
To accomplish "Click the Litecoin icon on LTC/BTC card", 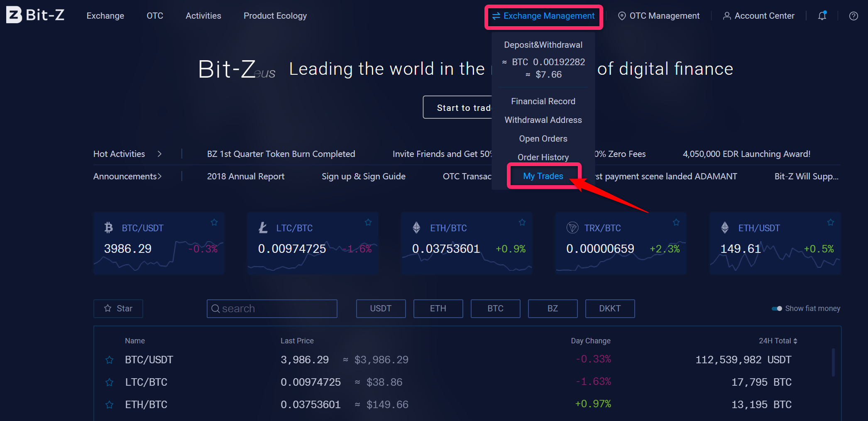I will coord(263,228).
